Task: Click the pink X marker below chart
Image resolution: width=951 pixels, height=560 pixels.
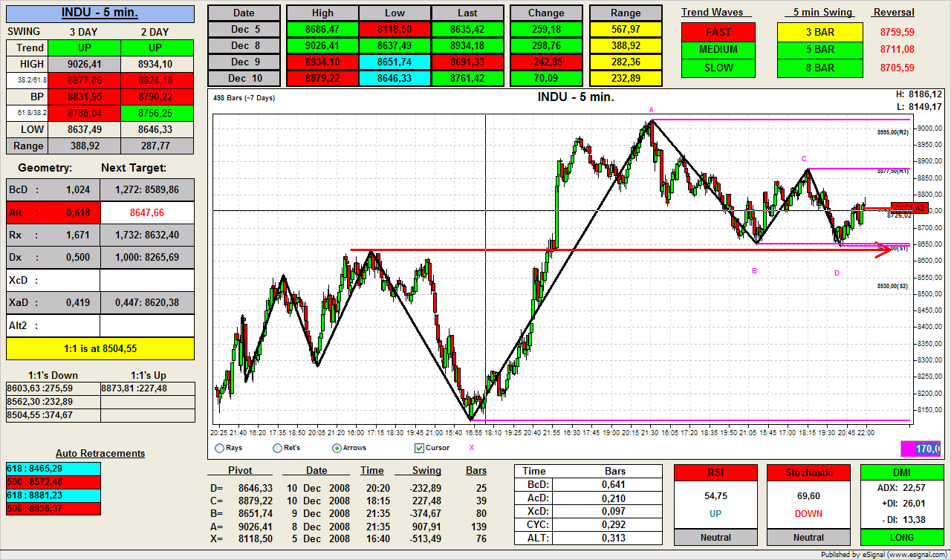Action: point(471,448)
